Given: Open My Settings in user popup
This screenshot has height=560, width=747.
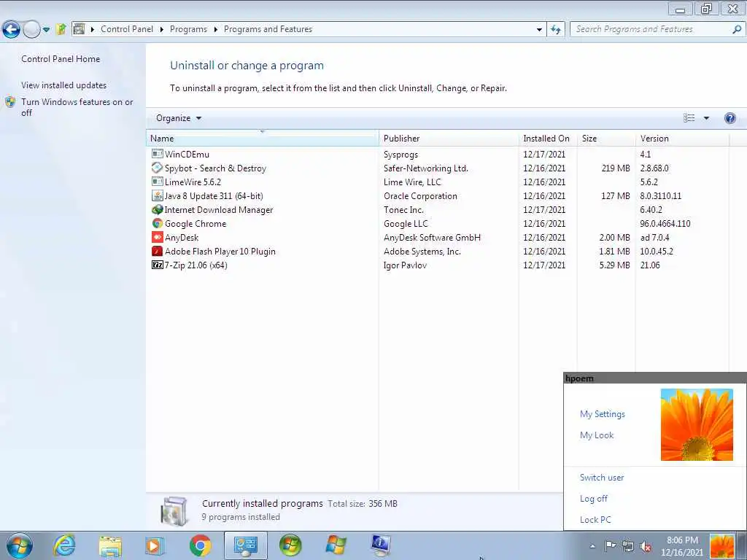Looking at the screenshot, I should click(x=602, y=414).
